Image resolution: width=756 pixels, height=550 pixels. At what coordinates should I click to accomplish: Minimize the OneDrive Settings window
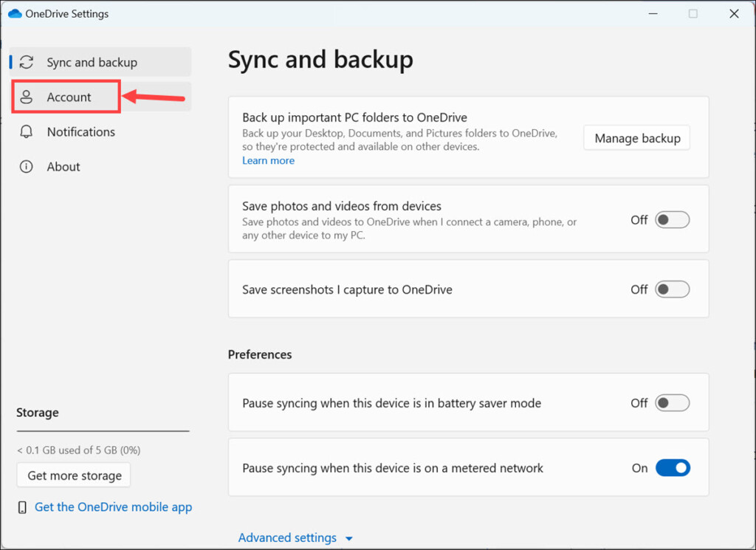652,13
